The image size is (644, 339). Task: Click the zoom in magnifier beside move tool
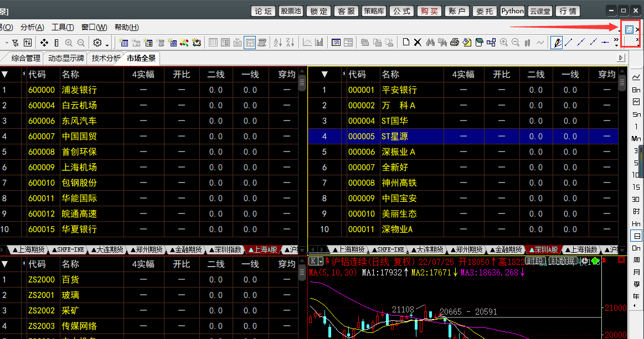pos(69,43)
